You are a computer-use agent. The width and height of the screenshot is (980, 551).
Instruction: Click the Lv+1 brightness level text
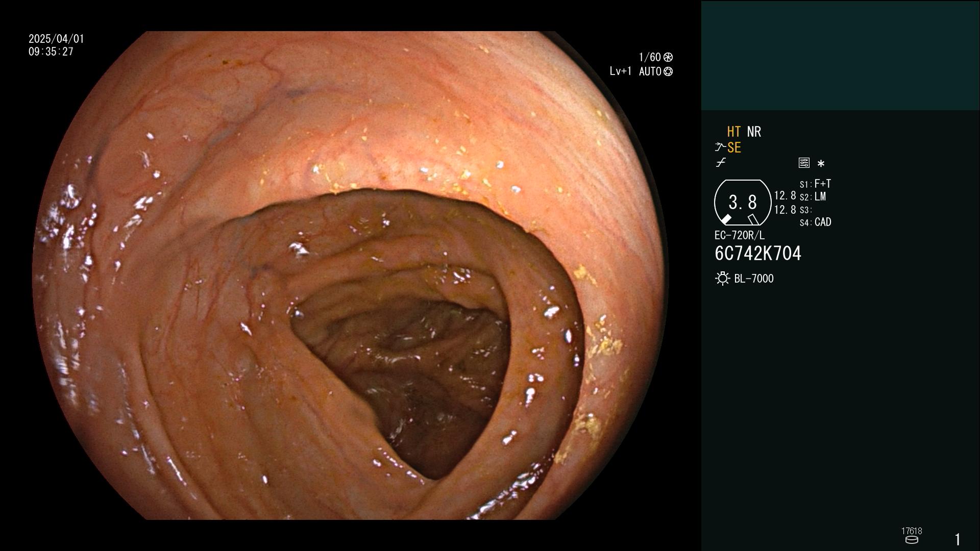coord(621,71)
